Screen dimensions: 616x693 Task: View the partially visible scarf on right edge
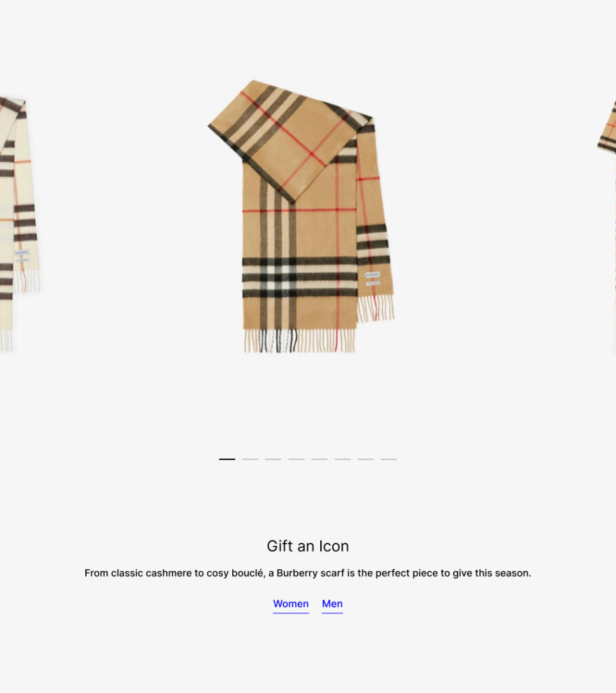point(607,221)
